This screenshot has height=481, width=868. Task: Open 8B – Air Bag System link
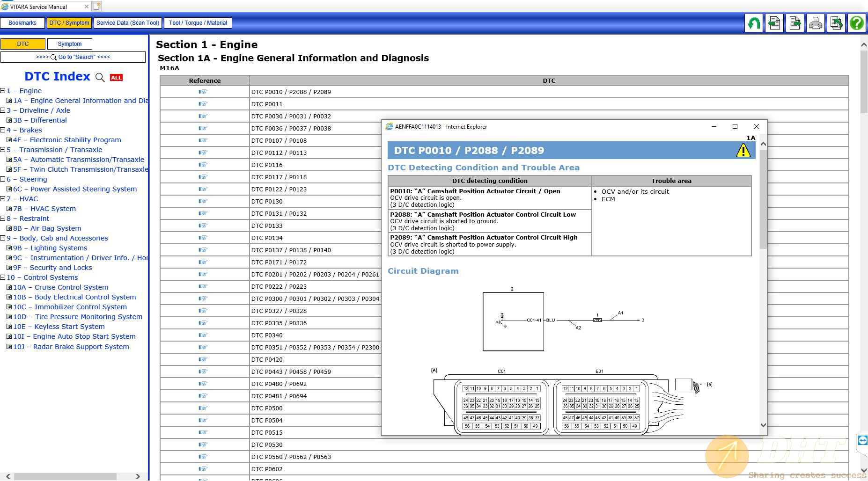47,228
